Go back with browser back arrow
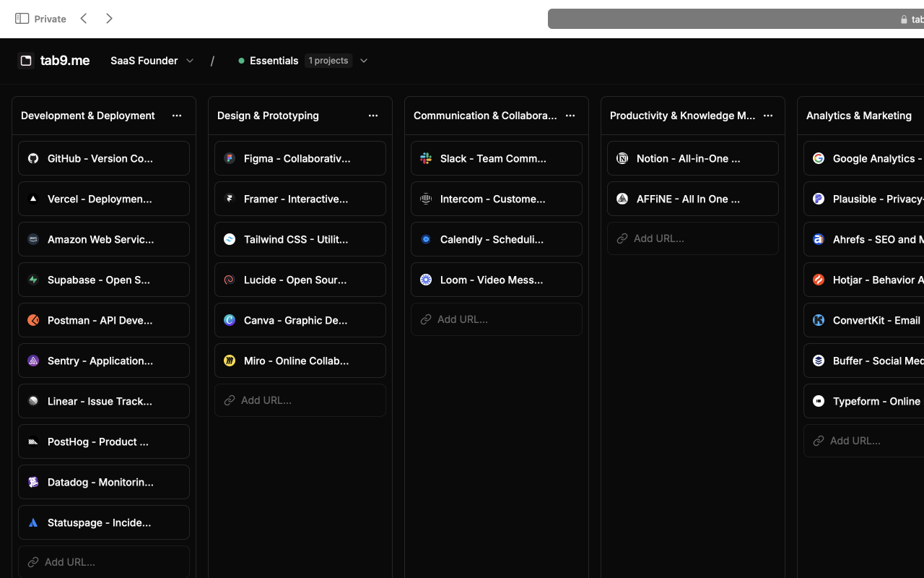 click(84, 19)
